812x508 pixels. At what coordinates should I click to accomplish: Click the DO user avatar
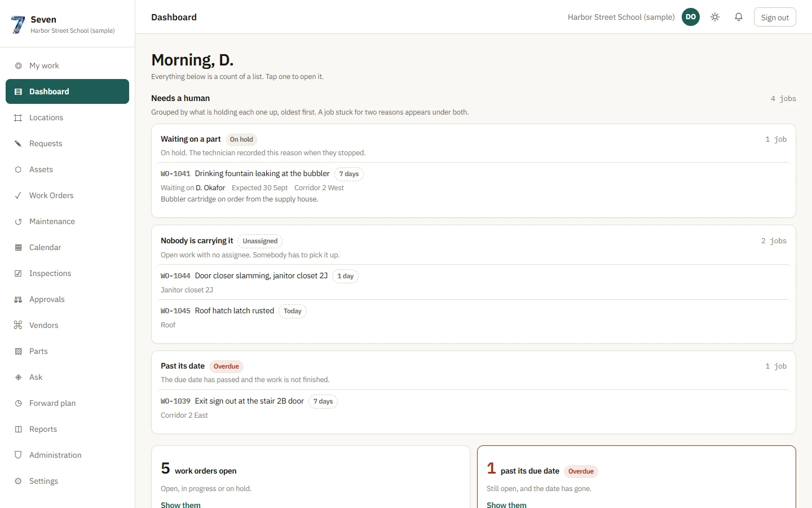point(691,17)
